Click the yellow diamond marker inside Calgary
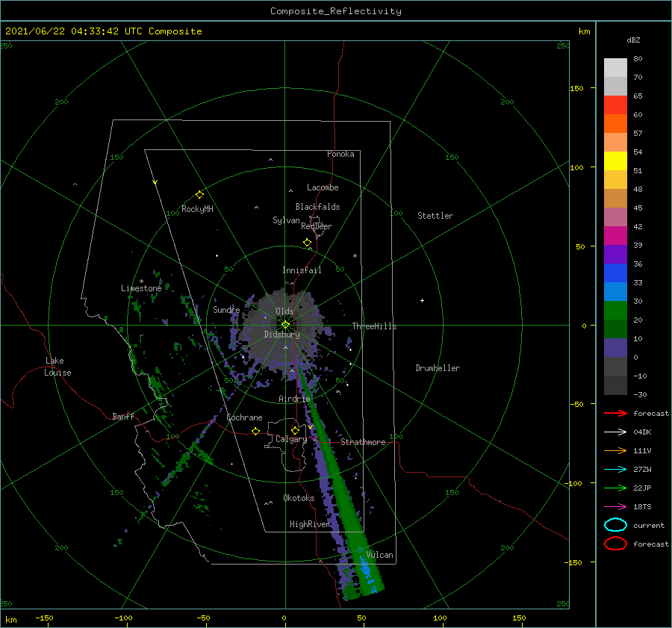The width and height of the screenshot is (672, 628). click(x=295, y=430)
